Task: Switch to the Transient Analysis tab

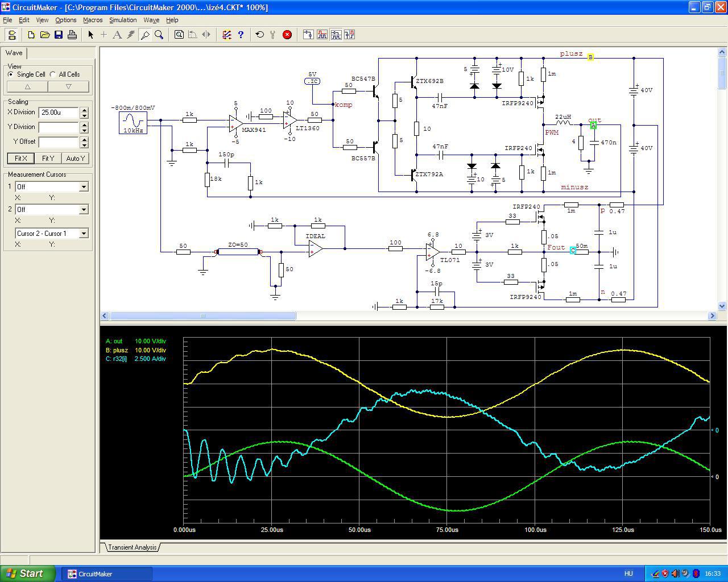Action: (132, 547)
